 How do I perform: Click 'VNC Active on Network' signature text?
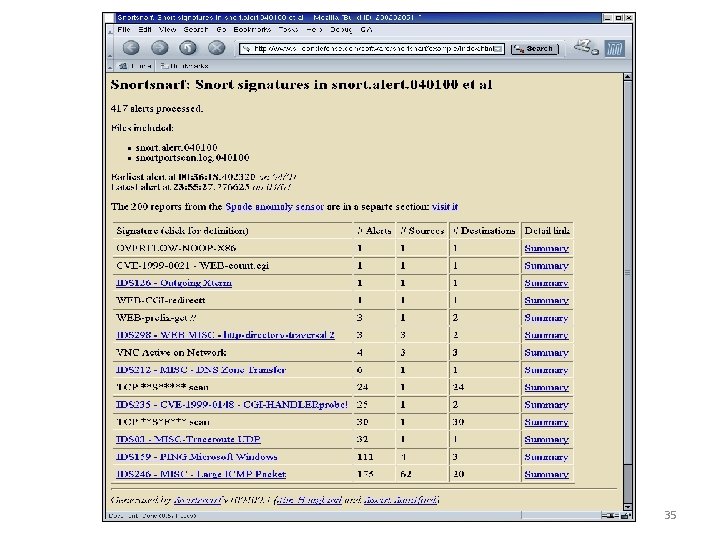point(171,353)
